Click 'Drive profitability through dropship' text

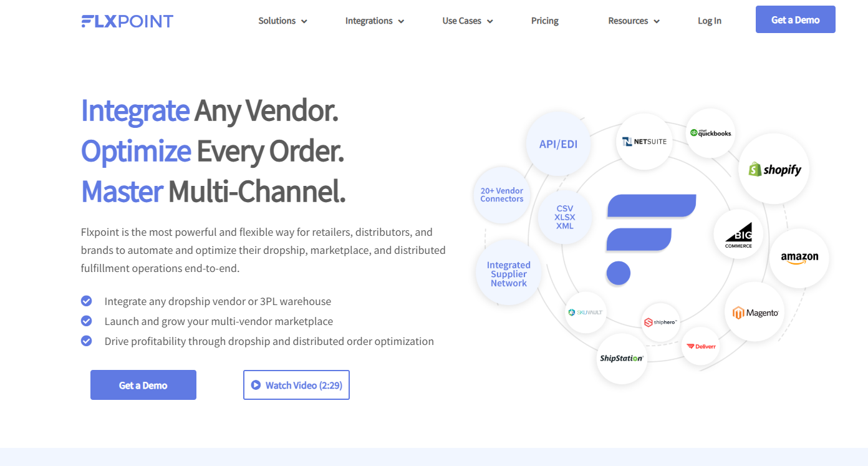pyautogui.click(x=269, y=341)
